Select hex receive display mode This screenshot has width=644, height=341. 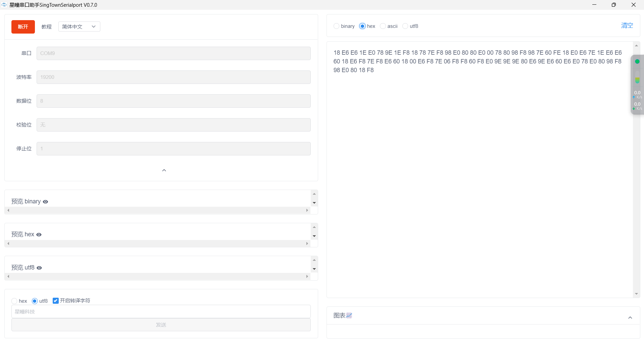[x=362, y=26]
